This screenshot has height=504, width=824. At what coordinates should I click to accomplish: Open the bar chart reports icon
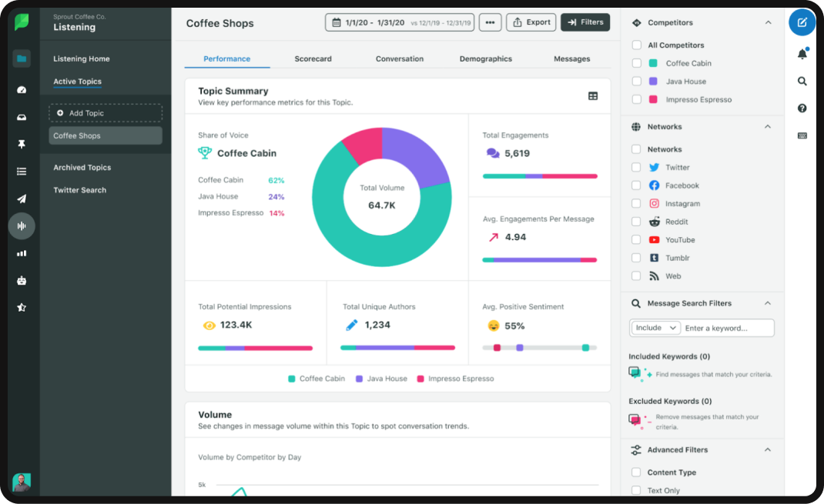point(22,253)
